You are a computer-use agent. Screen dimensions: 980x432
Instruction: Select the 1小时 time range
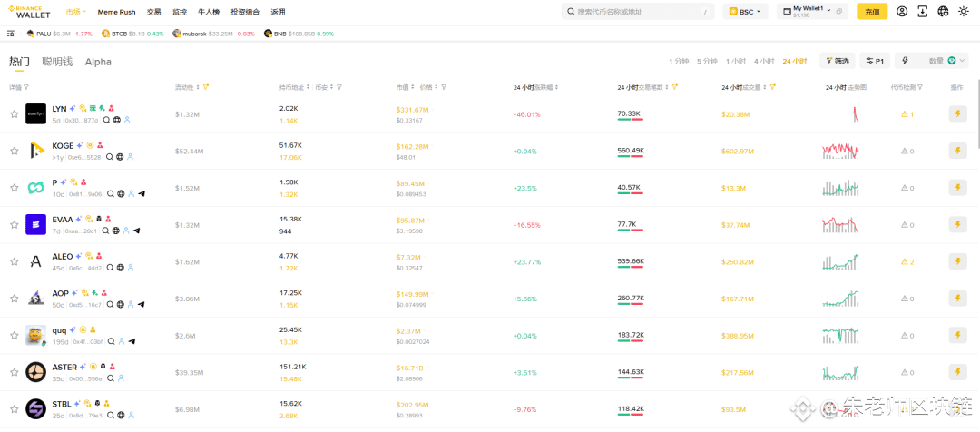736,62
